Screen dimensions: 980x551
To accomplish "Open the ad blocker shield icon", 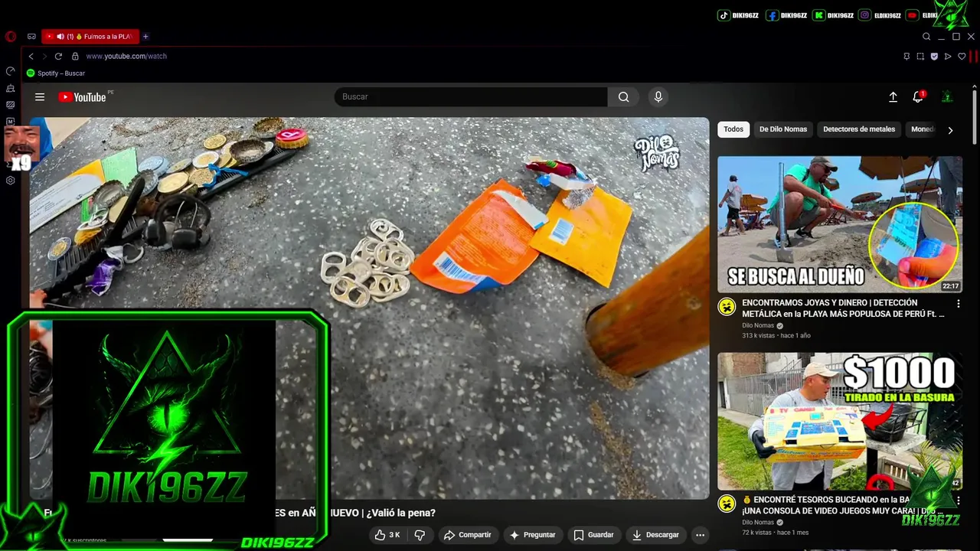I will pyautogui.click(x=934, y=56).
